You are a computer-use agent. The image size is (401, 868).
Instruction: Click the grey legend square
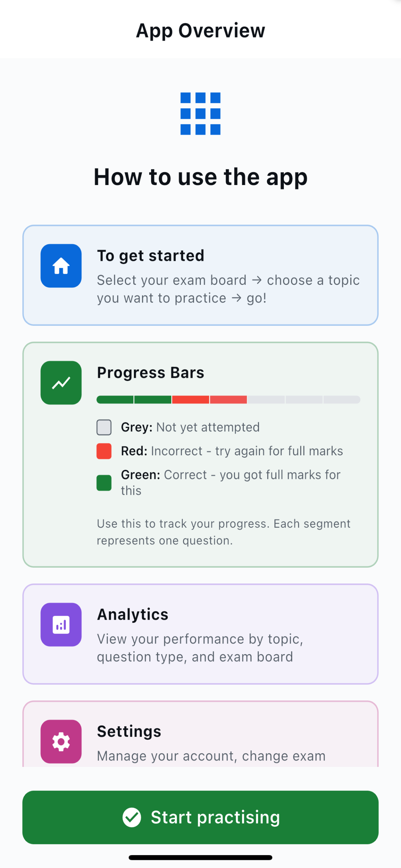(x=104, y=427)
